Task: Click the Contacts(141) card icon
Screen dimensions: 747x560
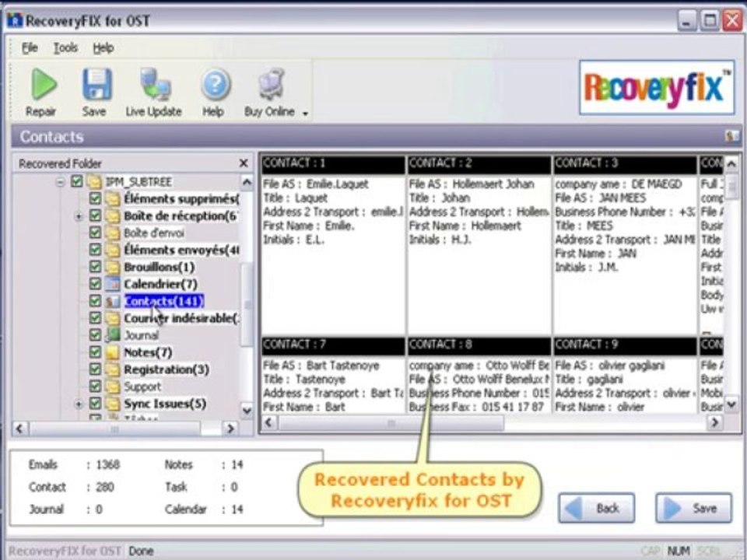Action: coord(112,302)
